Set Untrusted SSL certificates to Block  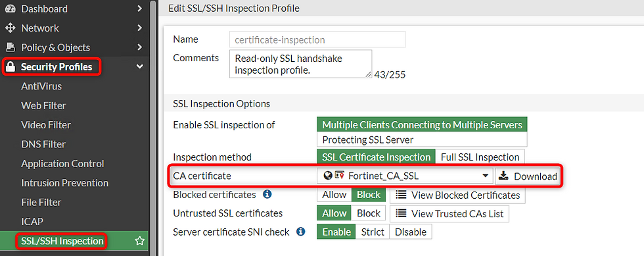point(369,213)
